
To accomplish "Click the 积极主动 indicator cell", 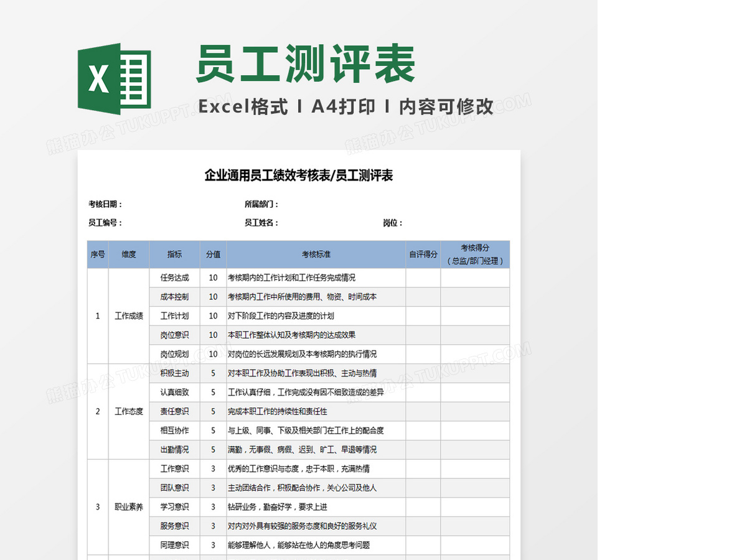I will click(x=175, y=373).
